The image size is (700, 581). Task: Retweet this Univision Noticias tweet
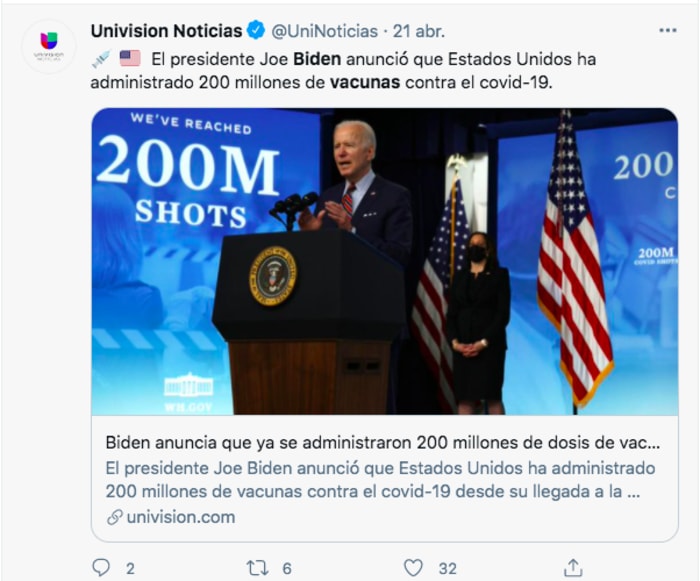pos(257,567)
